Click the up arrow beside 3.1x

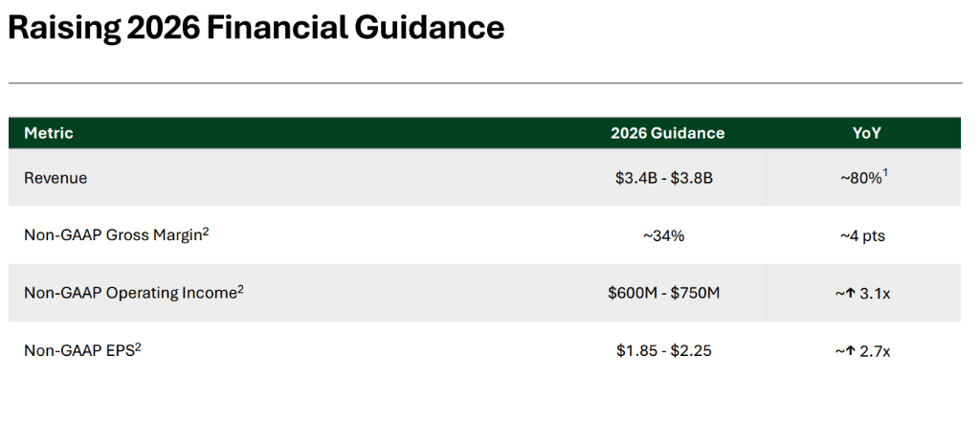849,293
